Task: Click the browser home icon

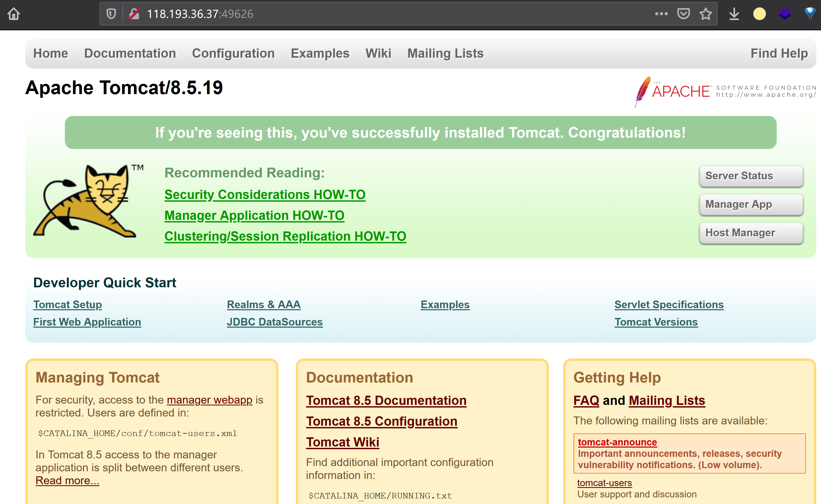Action: tap(14, 14)
